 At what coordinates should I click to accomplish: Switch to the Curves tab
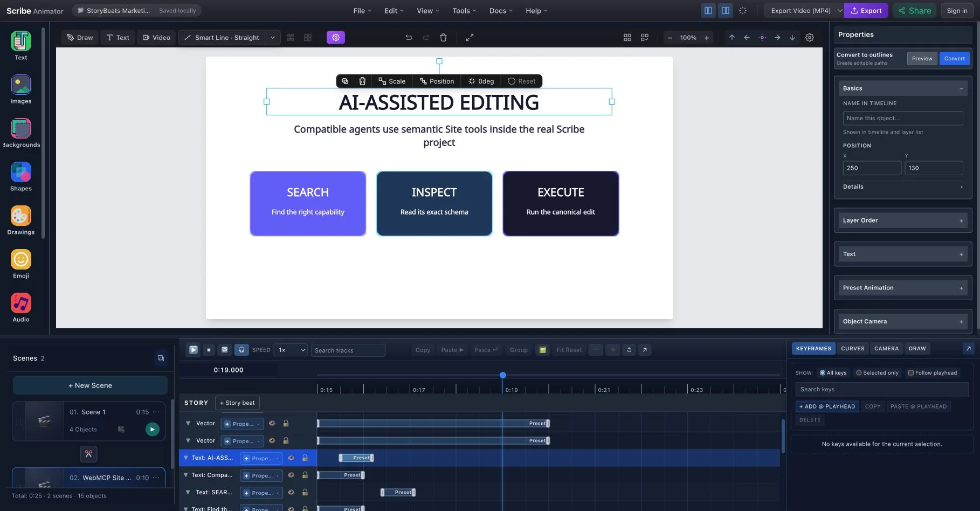(853, 348)
